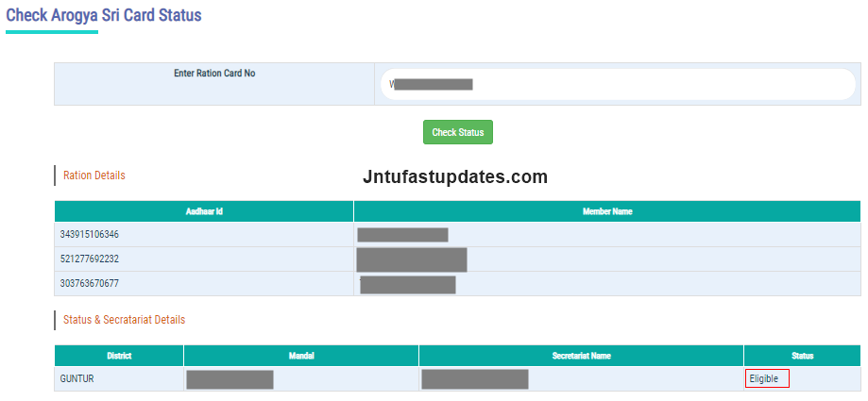
Task: Focus the Ration Card No input field
Action: click(x=618, y=84)
